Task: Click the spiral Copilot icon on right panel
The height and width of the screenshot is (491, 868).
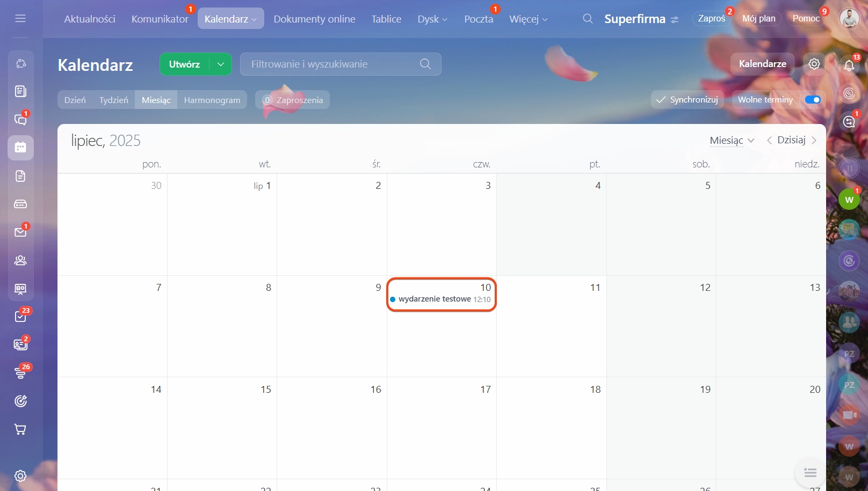Action: click(x=849, y=93)
